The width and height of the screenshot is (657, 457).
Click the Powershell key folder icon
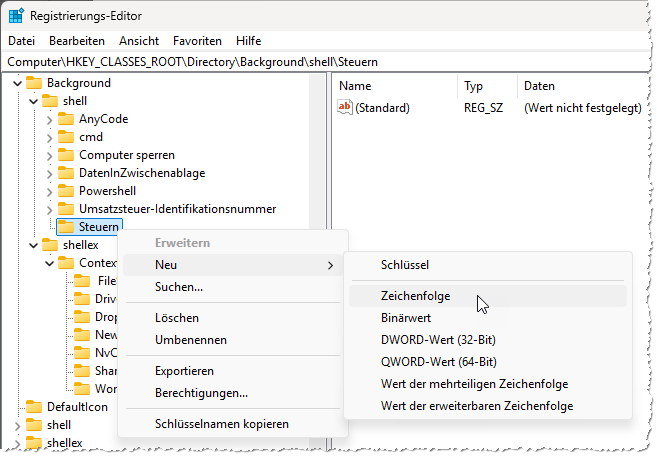click(66, 191)
